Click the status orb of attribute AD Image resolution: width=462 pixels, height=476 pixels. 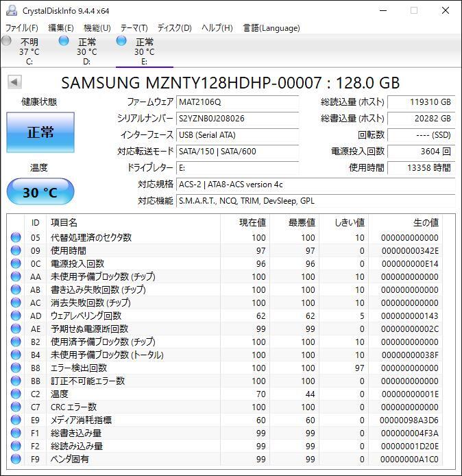coord(16,316)
